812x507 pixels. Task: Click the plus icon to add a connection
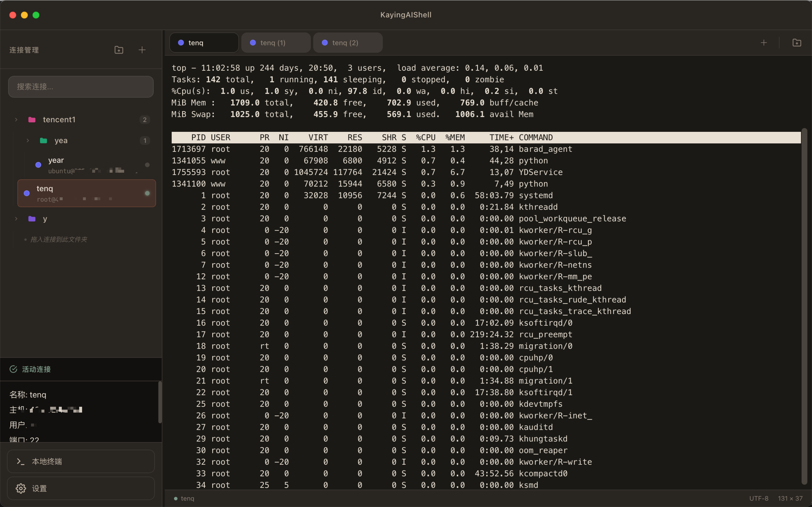click(x=142, y=50)
